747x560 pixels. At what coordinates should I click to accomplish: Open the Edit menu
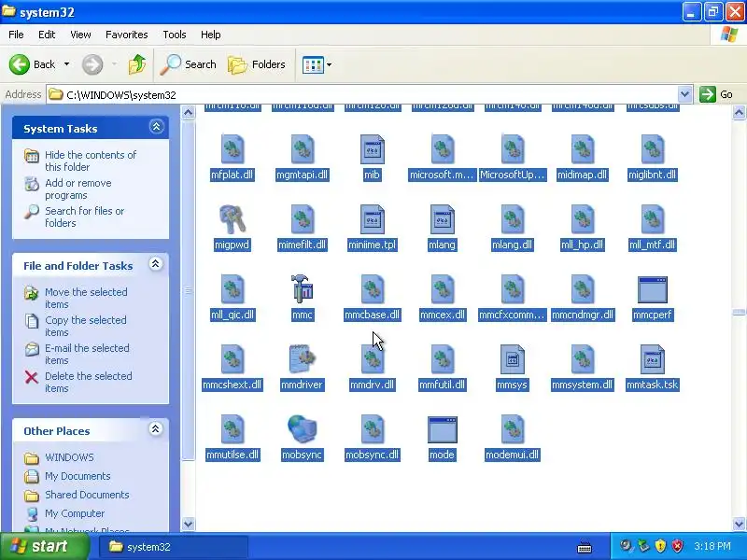pyautogui.click(x=47, y=35)
